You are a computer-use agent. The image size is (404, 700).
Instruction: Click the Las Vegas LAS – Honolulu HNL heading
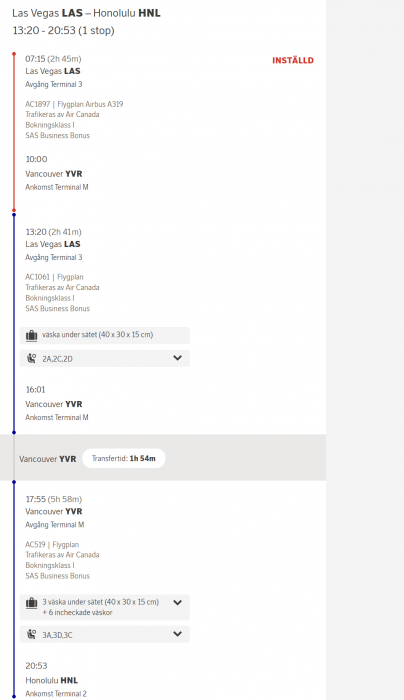point(86,13)
